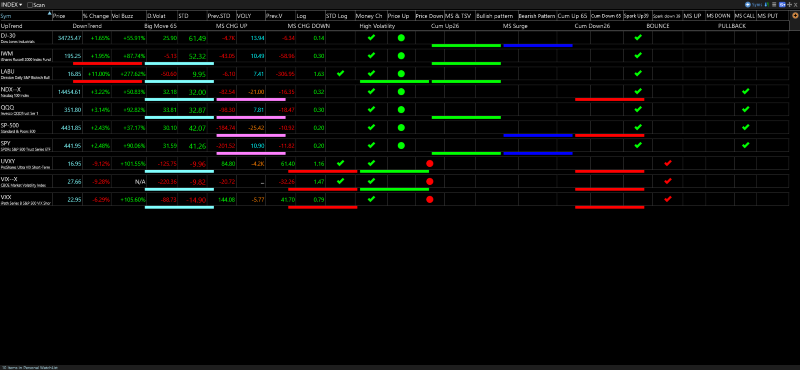Click the list view icon in the top-right toolbar
The height and width of the screenshot is (370, 800).
pyautogui.click(x=774, y=5)
